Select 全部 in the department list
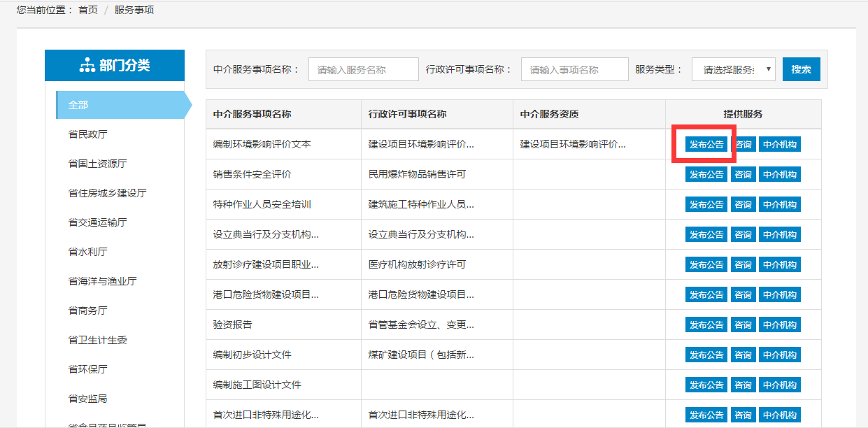 [78, 105]
